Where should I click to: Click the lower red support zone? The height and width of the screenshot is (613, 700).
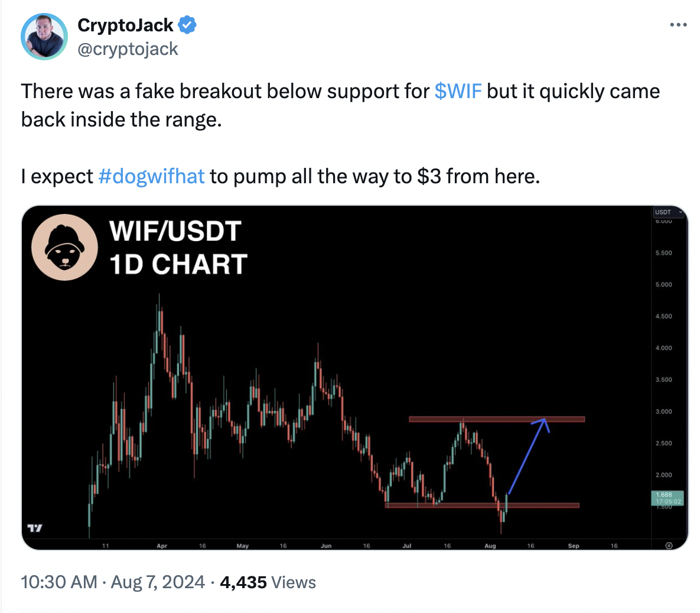click(482, 505)
